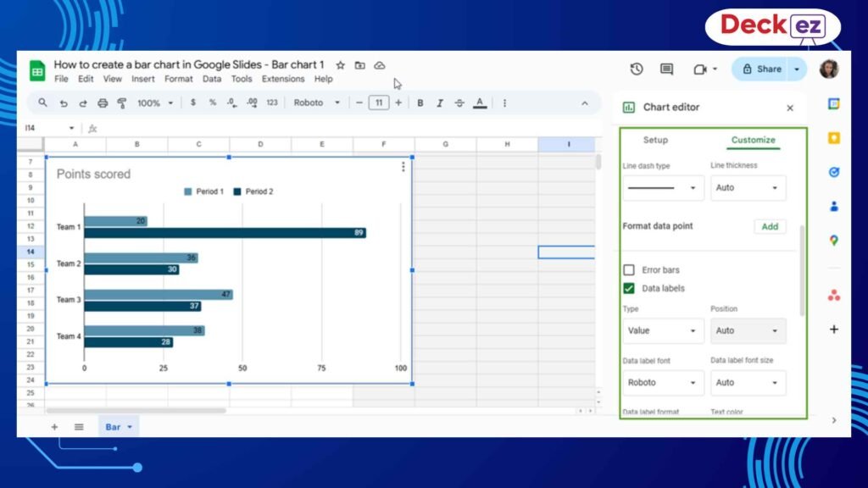The height and width of the screenshot is (488, 868).
Task: Toggle italic formatting in the toolbar
Action: pyautogui.click(x=439, y=103)
